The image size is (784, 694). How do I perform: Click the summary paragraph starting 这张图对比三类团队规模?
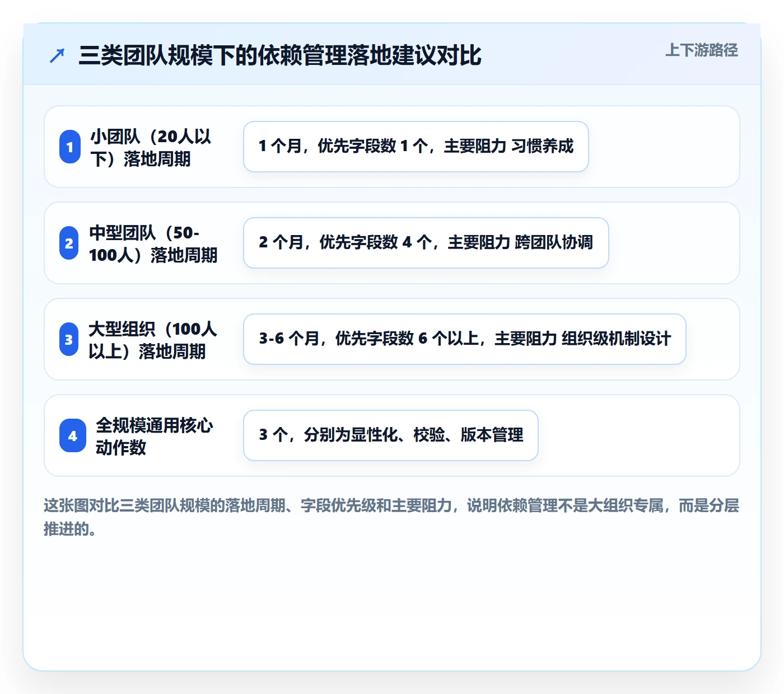[391, 517]
